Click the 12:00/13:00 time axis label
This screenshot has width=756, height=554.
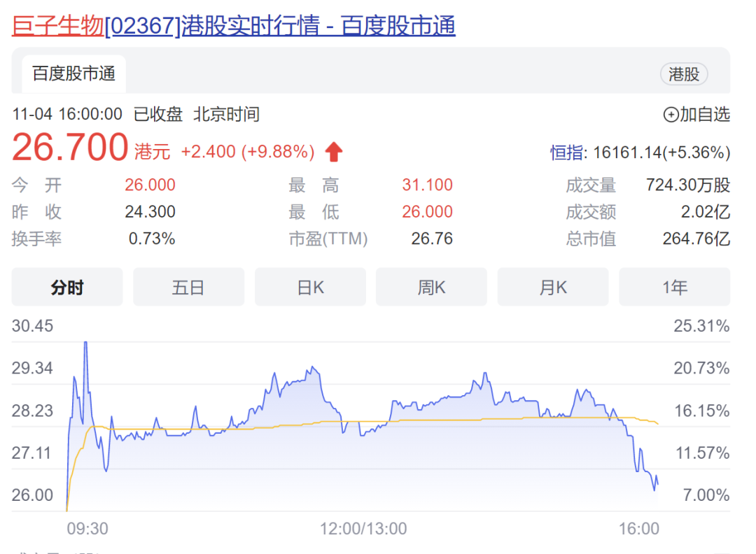tap(363, 529)
